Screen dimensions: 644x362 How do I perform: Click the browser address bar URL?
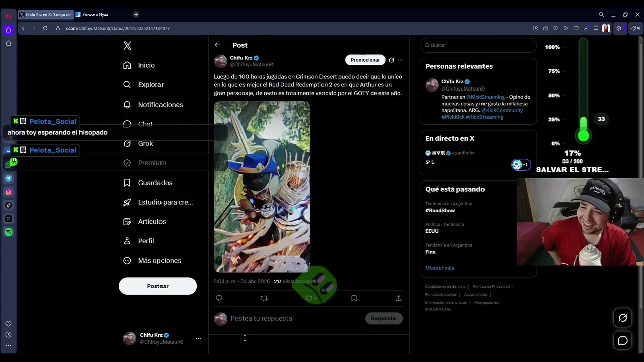(117, 28)
